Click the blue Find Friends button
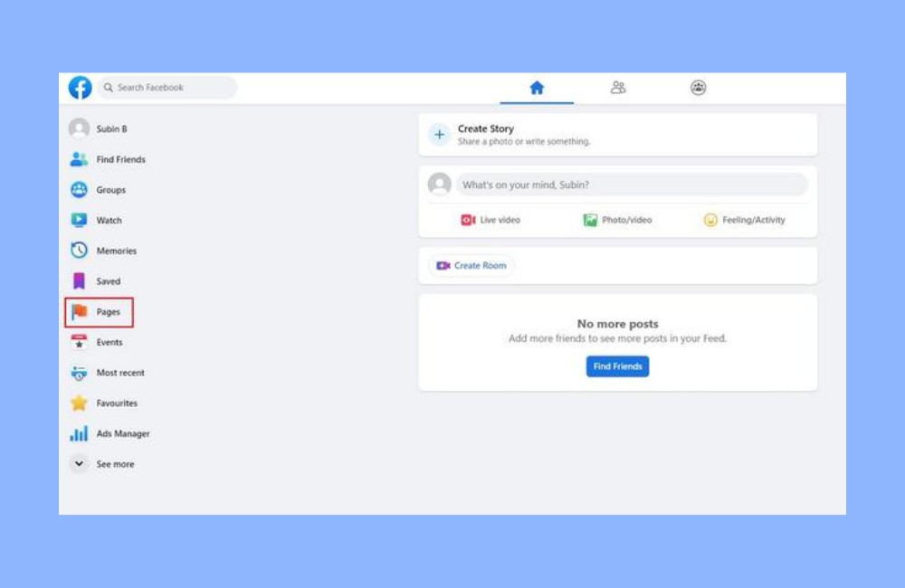Screen dimensions: 905x588 pyautogui.click(x=617, y=366)
